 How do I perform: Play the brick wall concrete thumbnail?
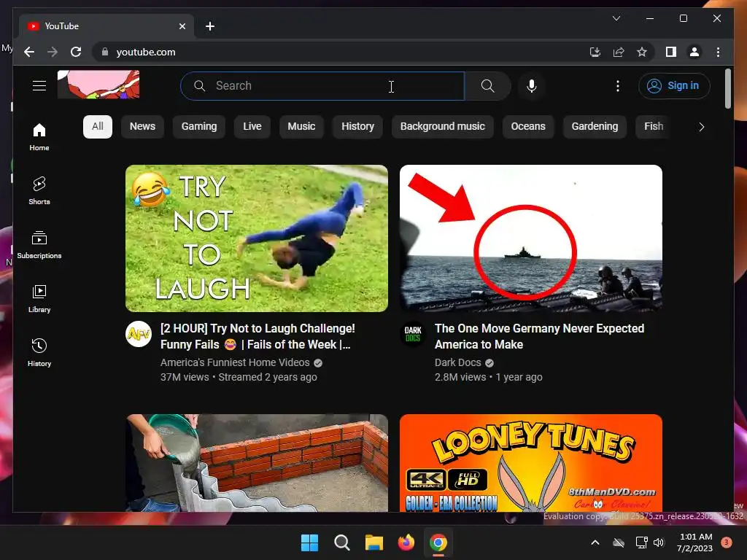click(256, 463)
